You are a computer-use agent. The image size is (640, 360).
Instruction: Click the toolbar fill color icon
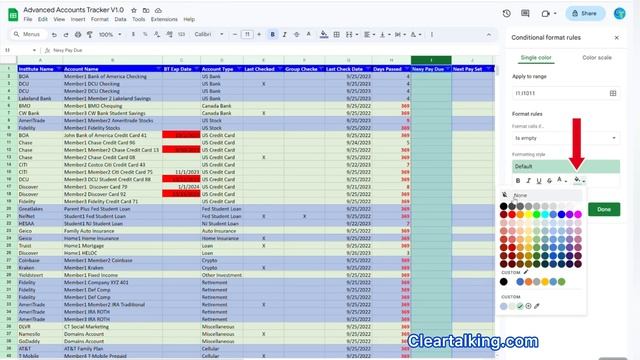click(324, 35)
